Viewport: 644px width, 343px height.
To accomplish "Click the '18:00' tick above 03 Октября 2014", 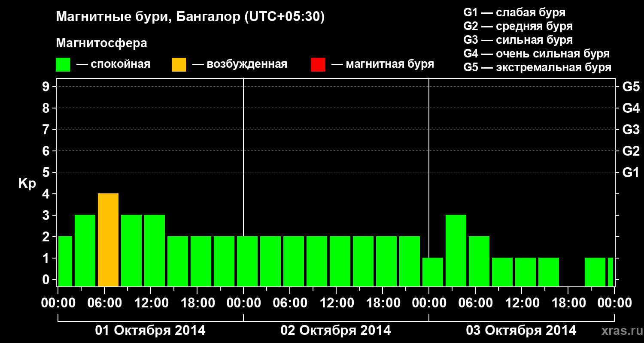I will (568, 303).
